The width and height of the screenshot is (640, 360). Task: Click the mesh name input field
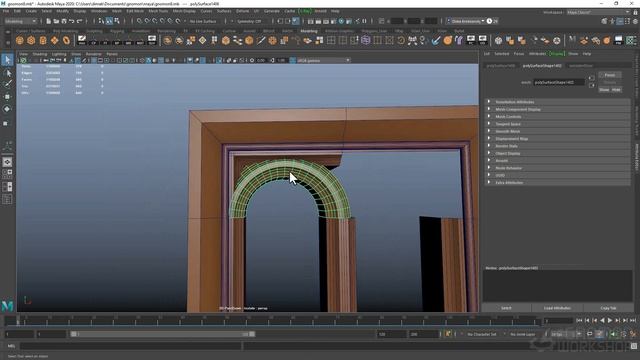(x=559, y=82)
